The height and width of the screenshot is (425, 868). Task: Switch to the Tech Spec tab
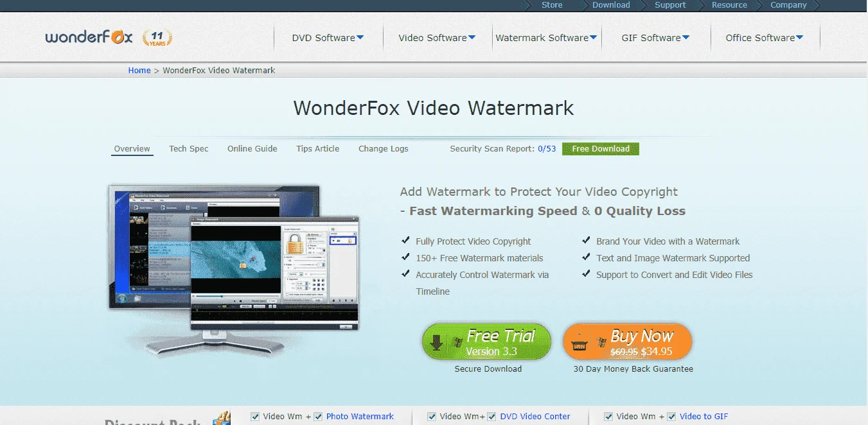[x=189, y=149]
